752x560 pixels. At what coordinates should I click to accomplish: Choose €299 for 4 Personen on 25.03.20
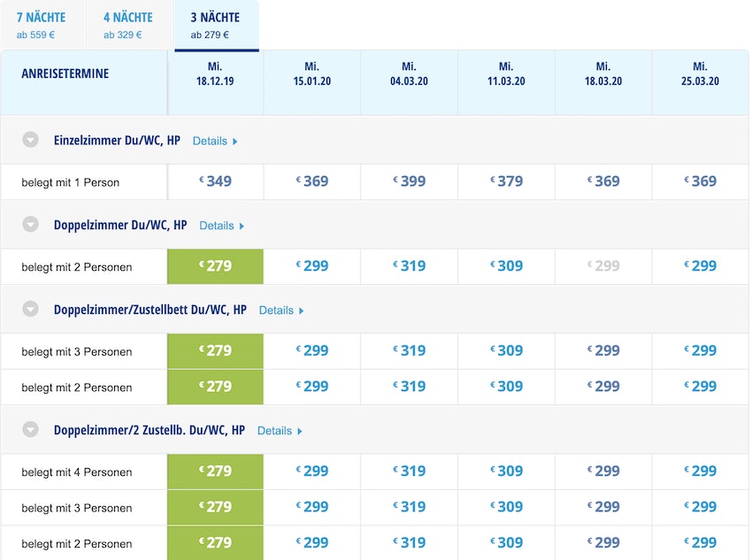[700, 472]
